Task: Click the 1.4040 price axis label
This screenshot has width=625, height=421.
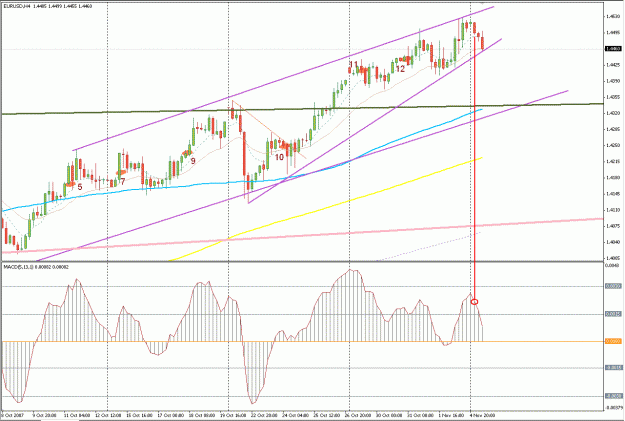Action: 613,242
